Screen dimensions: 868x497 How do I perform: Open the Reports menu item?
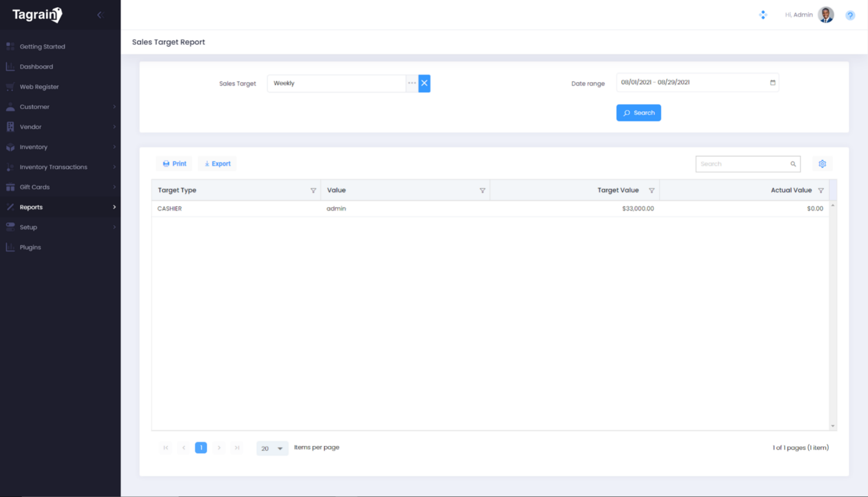pyautogui.click(x=30, y=206)
